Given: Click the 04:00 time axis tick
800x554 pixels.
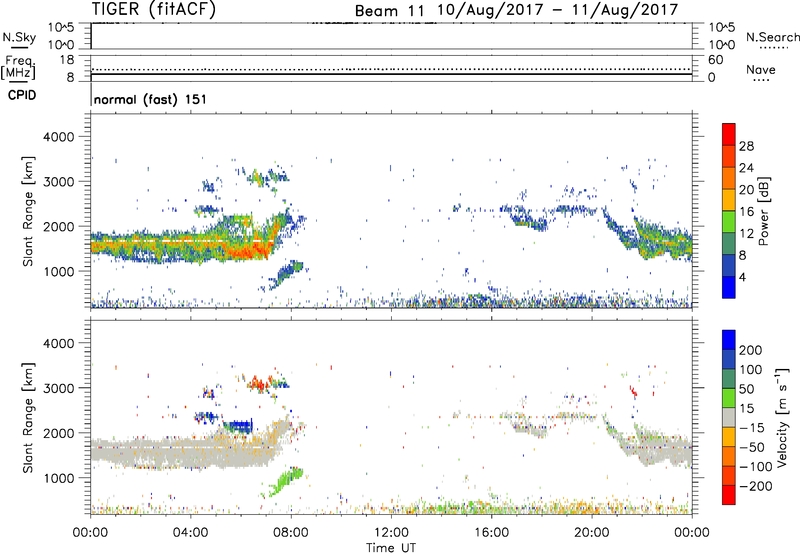Looking at the screenshot, I should (190, 533).
